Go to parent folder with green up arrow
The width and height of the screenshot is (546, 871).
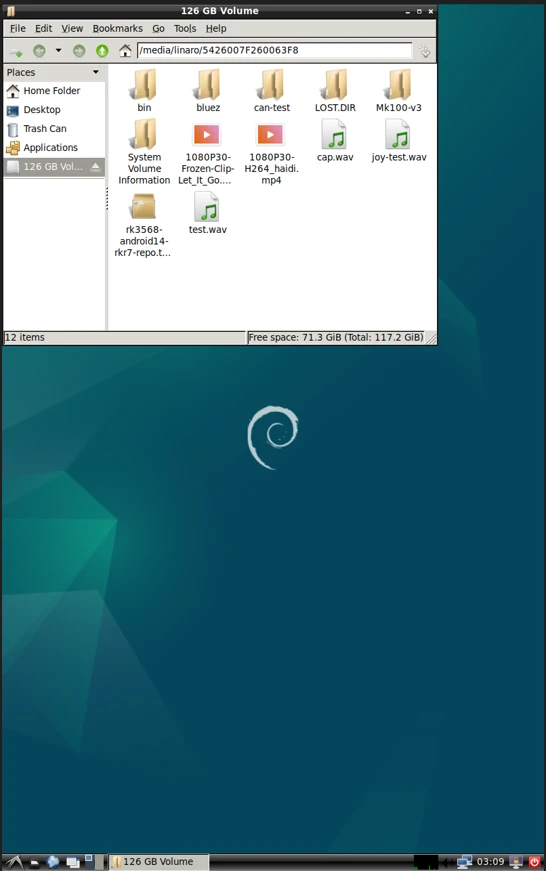tap(102, 51)
